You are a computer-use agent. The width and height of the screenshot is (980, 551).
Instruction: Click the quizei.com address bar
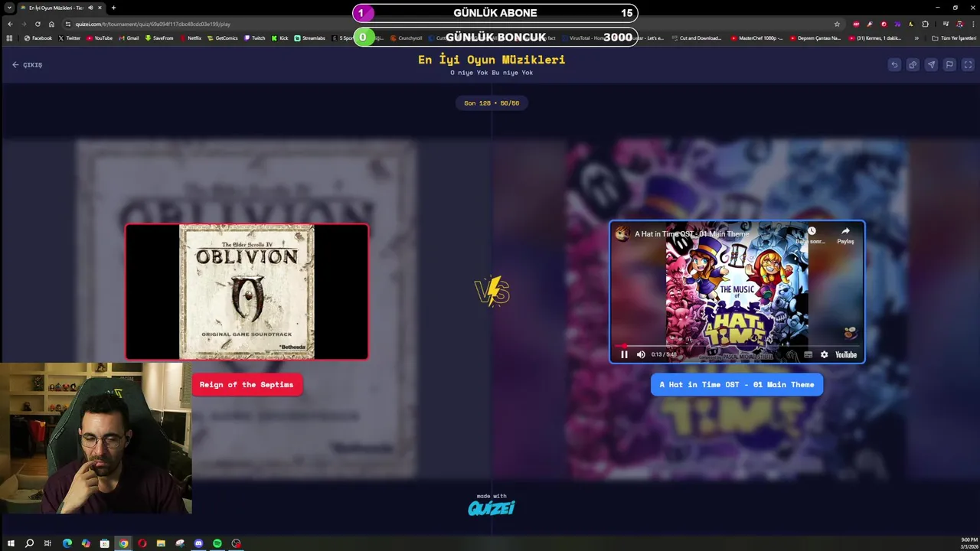452,24
